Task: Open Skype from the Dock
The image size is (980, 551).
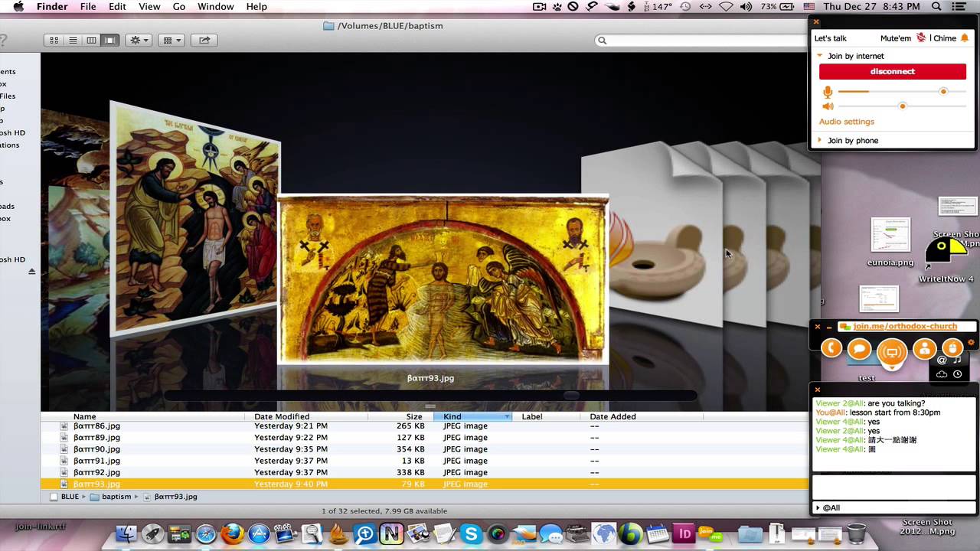Action: [x=470, y=534]
